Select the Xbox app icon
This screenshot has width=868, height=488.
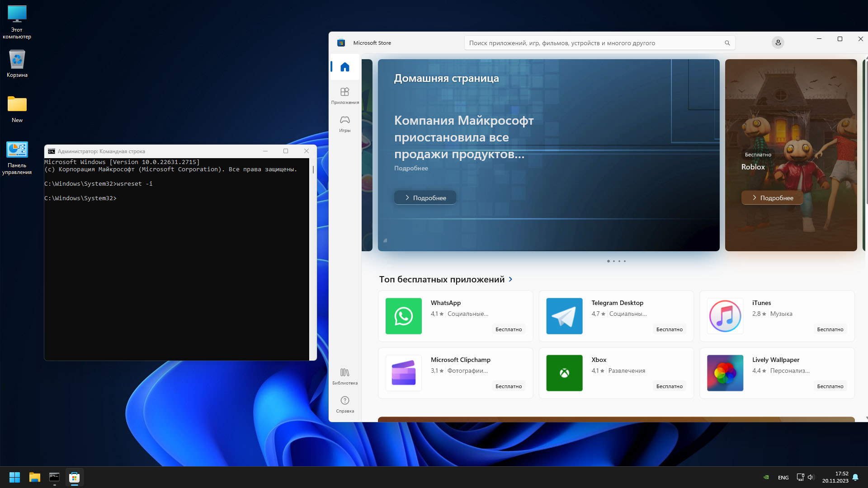(564, 373)
